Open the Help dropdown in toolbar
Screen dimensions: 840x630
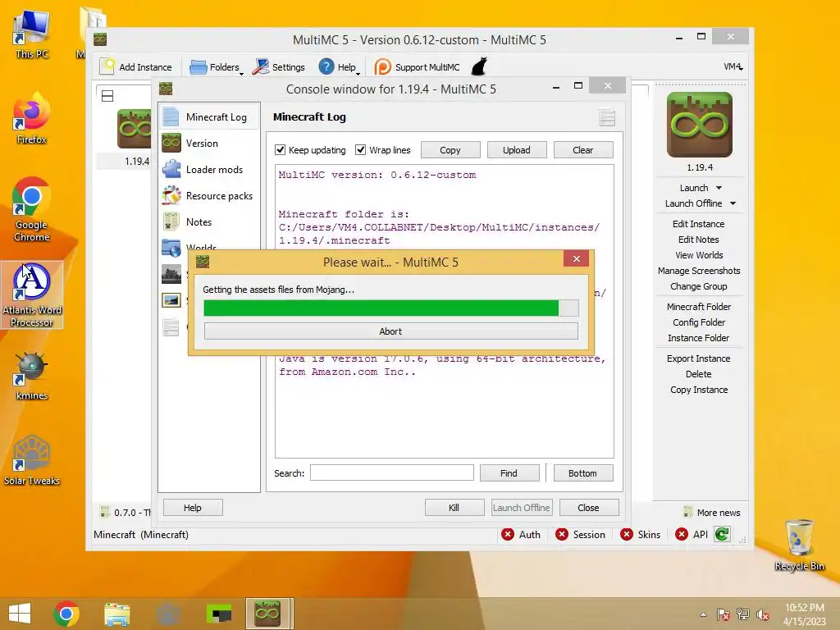point(340,67)
